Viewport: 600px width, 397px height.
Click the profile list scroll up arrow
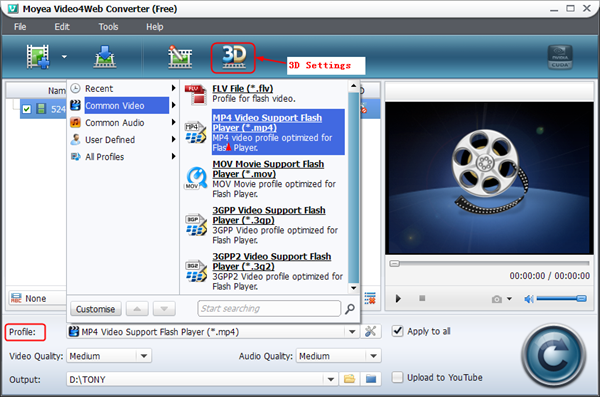point(354,86)
